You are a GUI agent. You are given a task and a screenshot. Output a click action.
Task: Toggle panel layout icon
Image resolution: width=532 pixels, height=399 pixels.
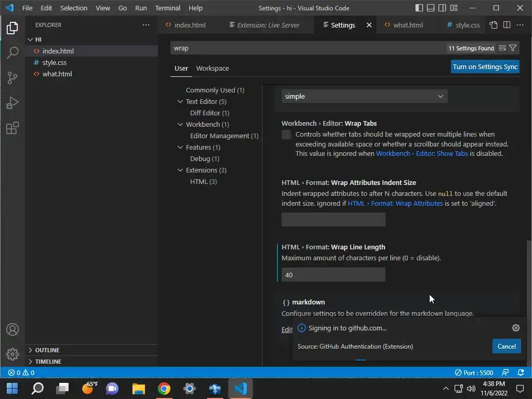click(431, 8)
